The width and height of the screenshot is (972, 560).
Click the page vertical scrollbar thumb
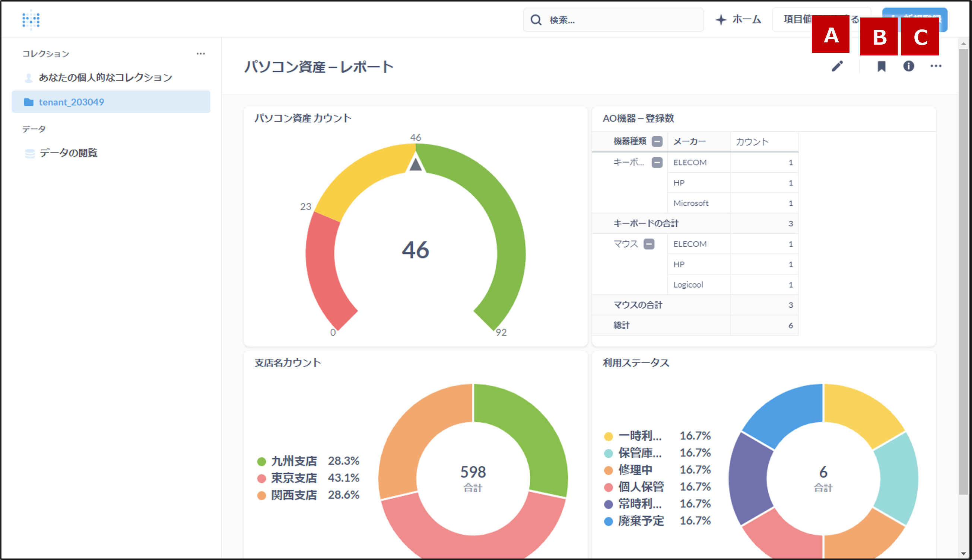[963, 271]
